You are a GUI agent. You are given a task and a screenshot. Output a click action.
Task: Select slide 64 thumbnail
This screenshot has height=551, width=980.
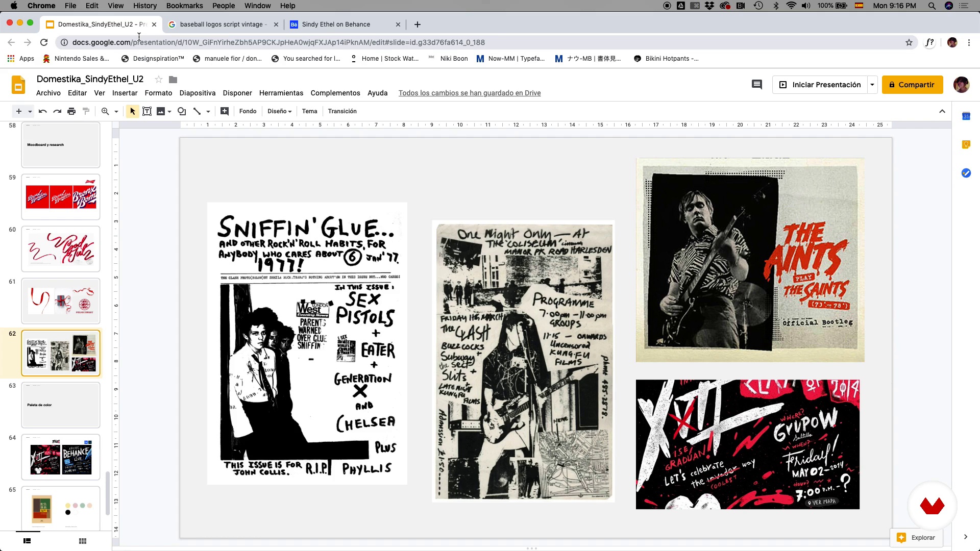(61, 457)
